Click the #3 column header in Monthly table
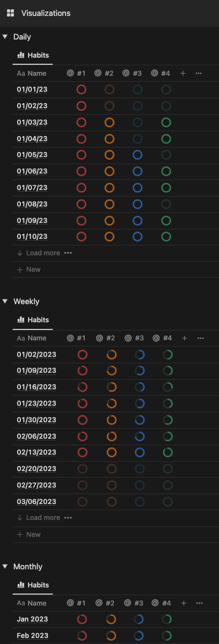 point(133,603)
